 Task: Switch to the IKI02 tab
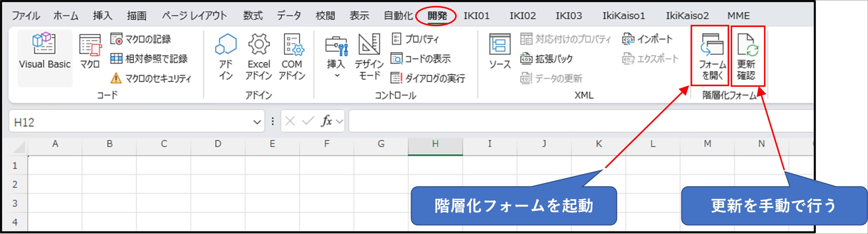(522, 16)
